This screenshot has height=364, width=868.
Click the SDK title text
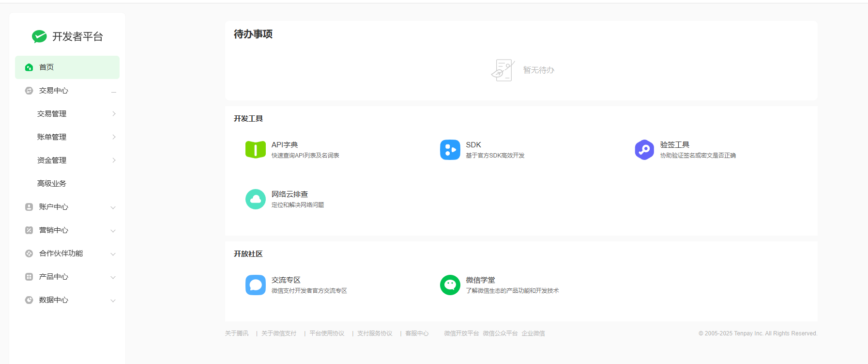pos(473,145)
